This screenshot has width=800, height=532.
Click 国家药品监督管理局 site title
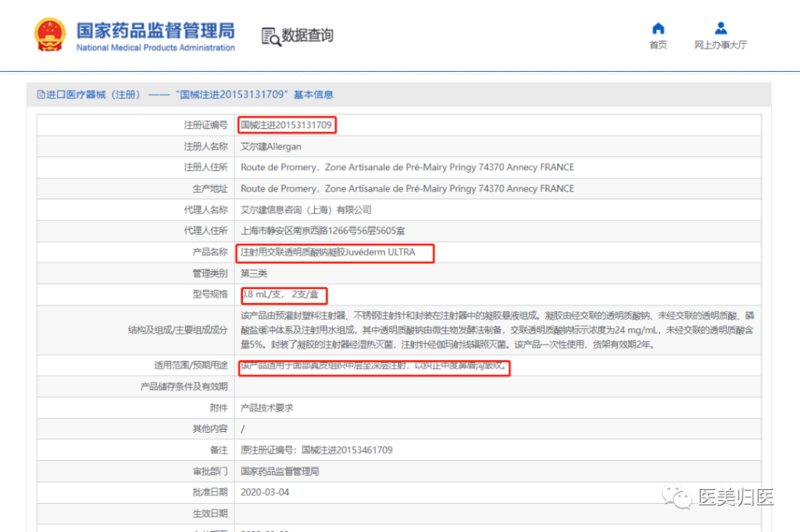pos(155,30)
